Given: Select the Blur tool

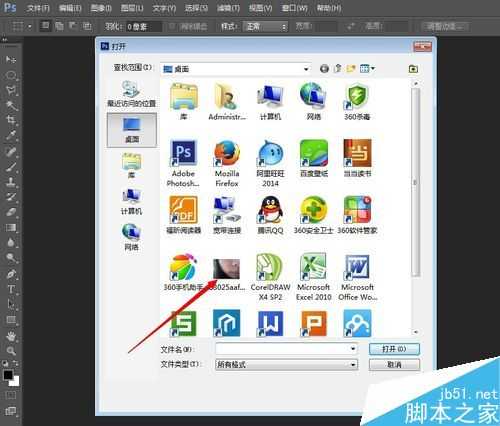Looking at the screenshot, I should [x=11, y=242].
